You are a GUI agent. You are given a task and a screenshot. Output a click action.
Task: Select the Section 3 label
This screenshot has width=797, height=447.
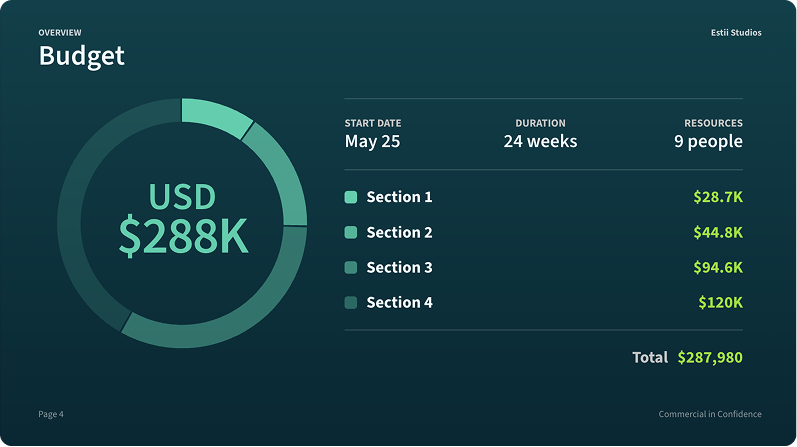[399, 267]
